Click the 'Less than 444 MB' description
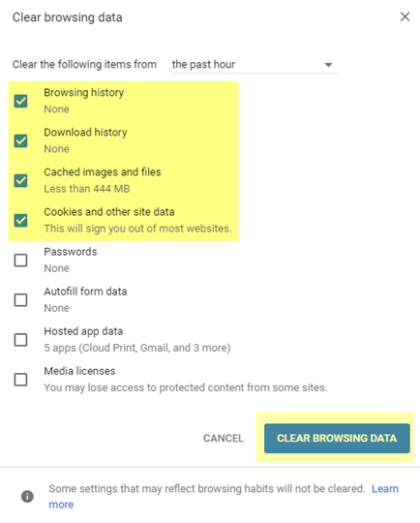The image size is (420, 523). pyautogui.click(x=87, y=189)
